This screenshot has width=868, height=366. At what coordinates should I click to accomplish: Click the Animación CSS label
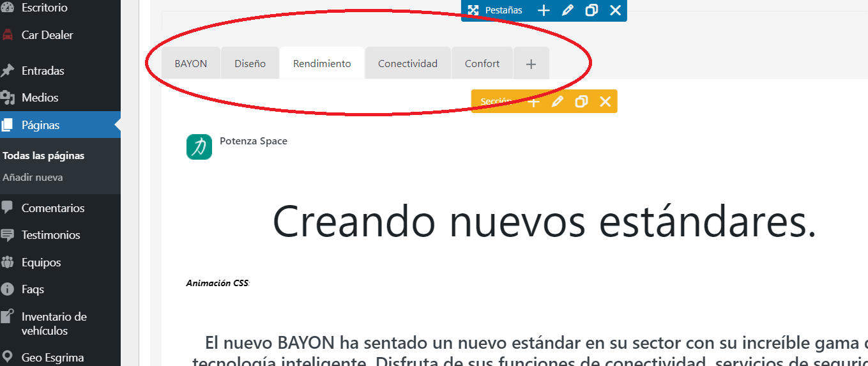click(218, 283)
